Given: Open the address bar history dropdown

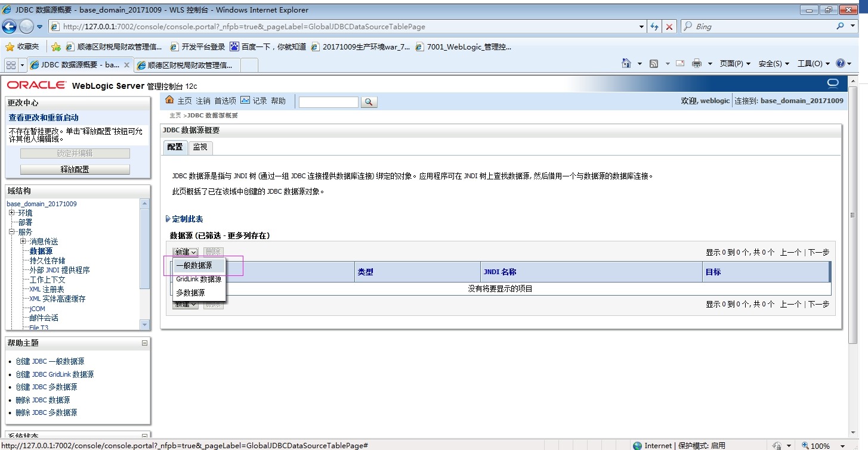Looking at the screenshot, I should 642,27.
